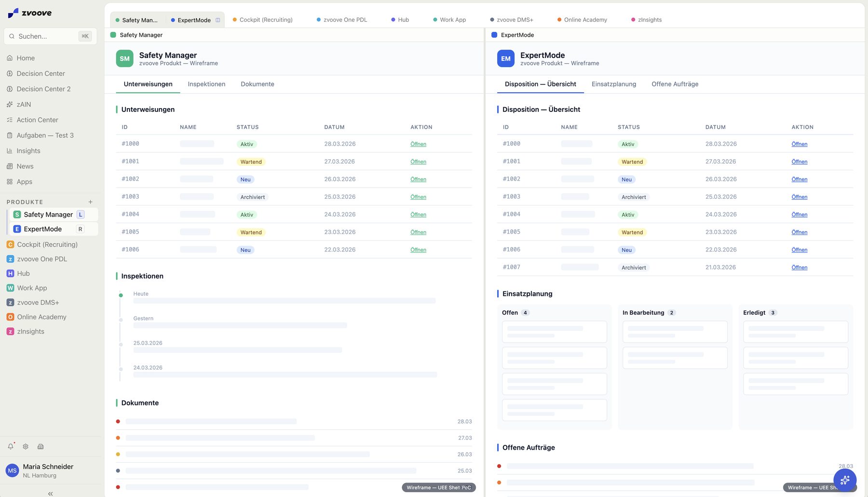
Task: Open row #1000 via Öffnen in Unterweisungen
Action: pyautogui.click(x=418, y=144)
